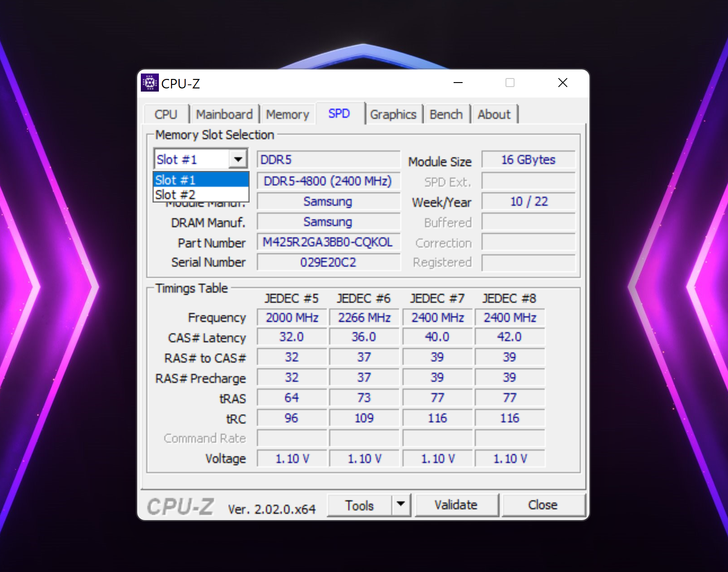This screenshot has height=572, width=728.
Task: Click the Close button
Action: (x=543, y=505)
